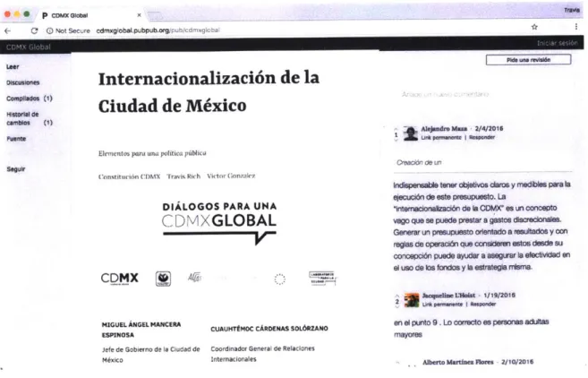Click Pide una revisión button
588x378 pixels.
[528, 60]
